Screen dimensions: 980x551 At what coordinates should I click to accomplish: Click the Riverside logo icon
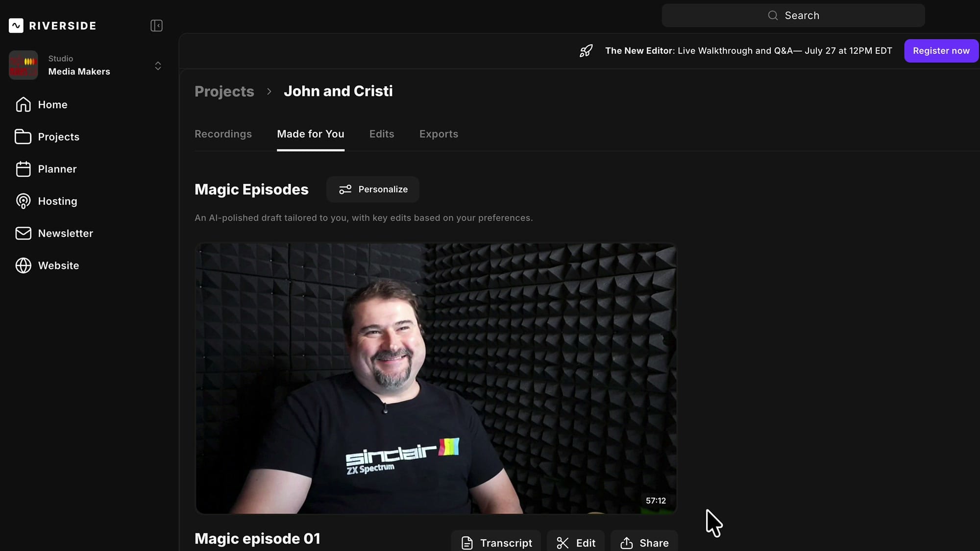16,25
